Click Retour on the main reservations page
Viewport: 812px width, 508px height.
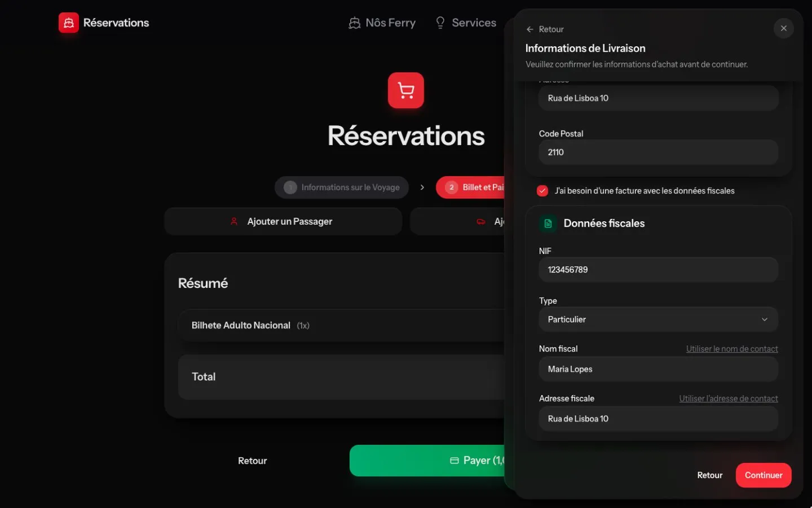coord(252,461)
